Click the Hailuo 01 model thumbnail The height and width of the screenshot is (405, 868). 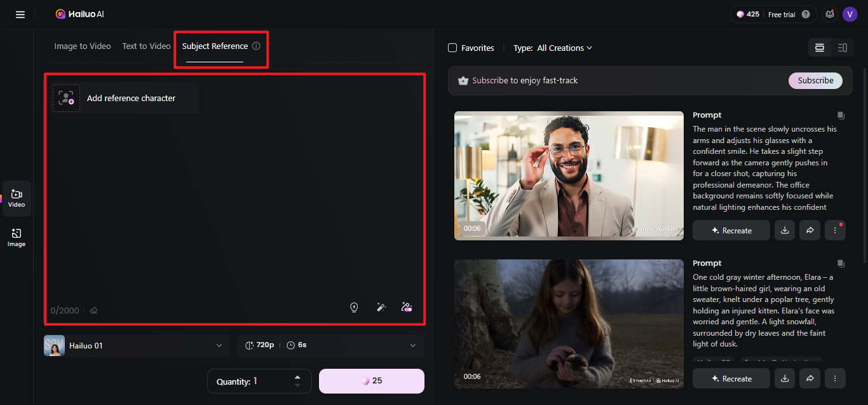pyautogui.click(x=54, y=345)
